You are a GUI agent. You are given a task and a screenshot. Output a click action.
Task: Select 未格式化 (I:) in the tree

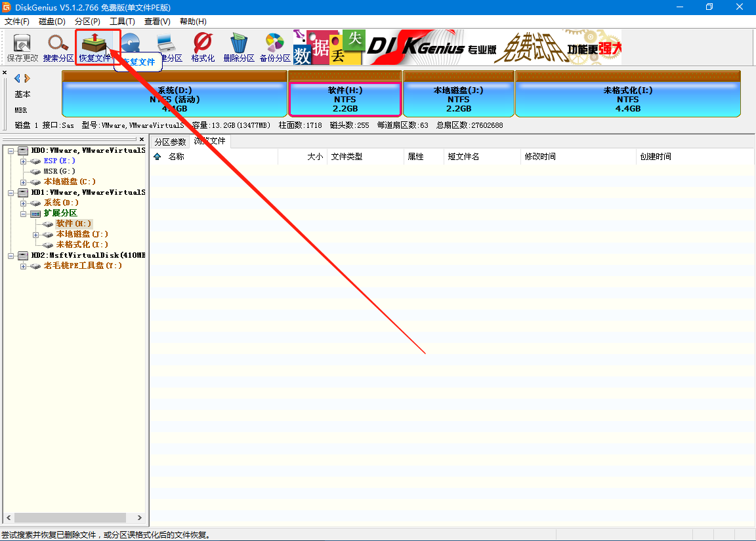point(82,245)
